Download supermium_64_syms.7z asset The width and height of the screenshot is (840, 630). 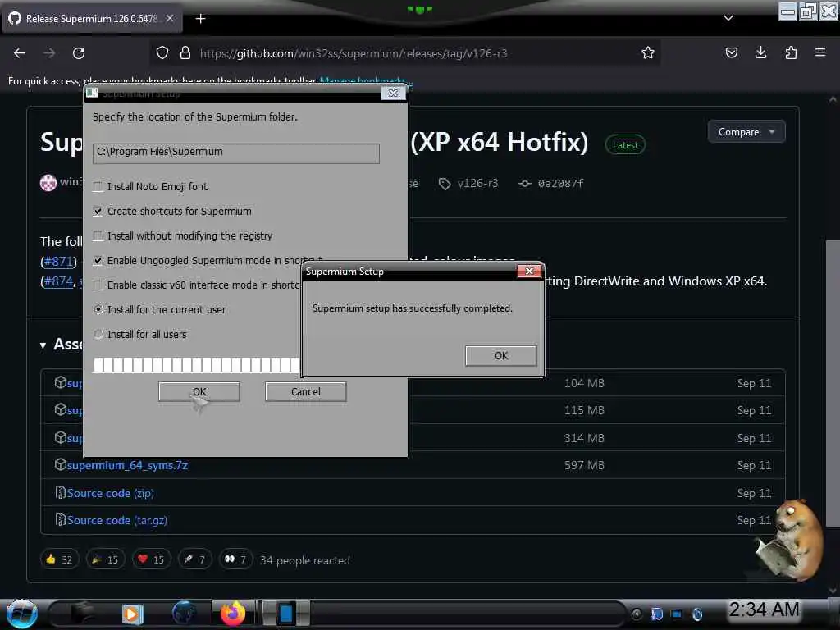127,466
